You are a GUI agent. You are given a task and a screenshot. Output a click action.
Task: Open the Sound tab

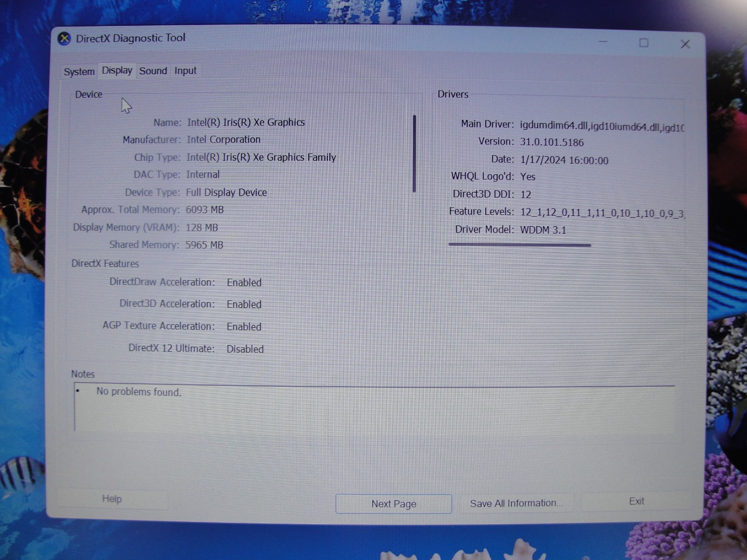click(153, 71)
